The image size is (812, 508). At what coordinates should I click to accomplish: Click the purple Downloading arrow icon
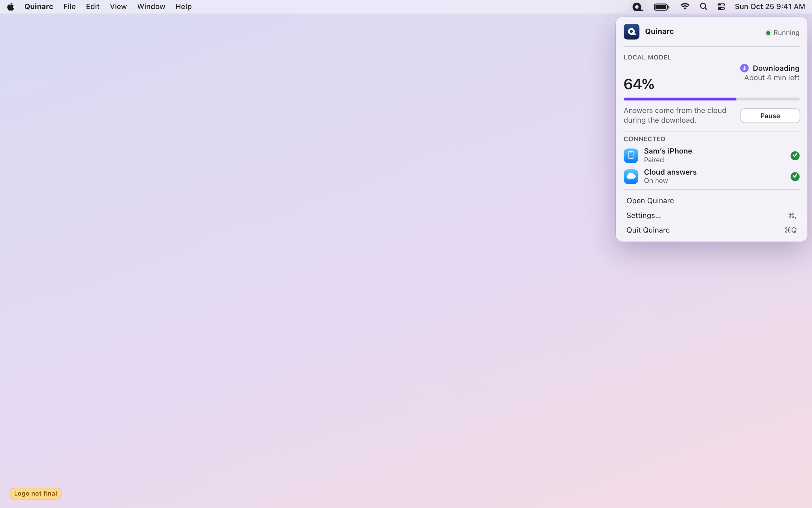[x=744, y=68]
